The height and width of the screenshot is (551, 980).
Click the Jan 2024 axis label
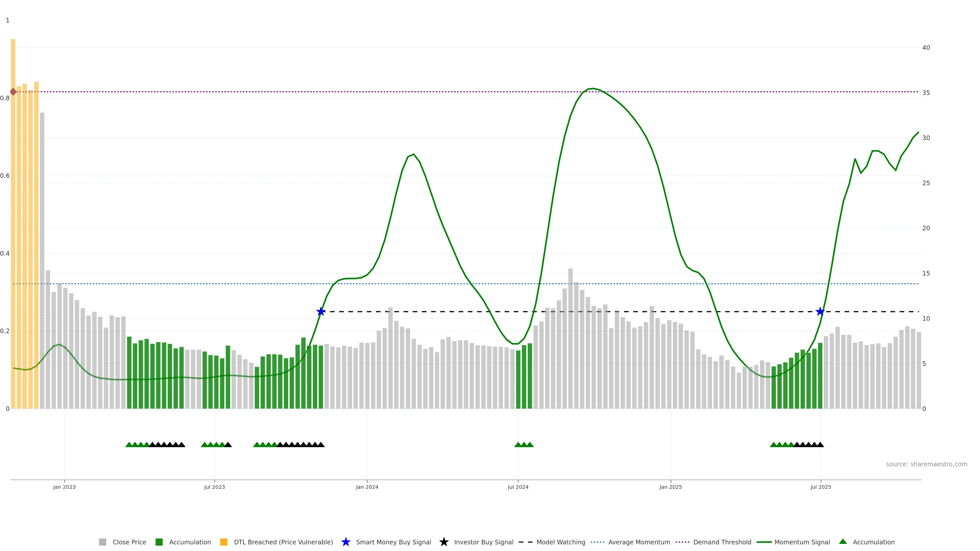click(367, 487)
